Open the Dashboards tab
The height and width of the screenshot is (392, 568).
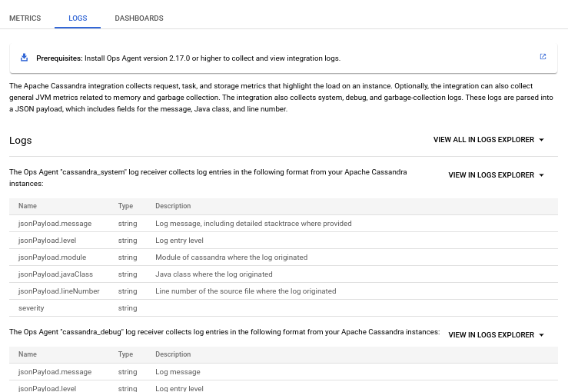coord(138,18)
